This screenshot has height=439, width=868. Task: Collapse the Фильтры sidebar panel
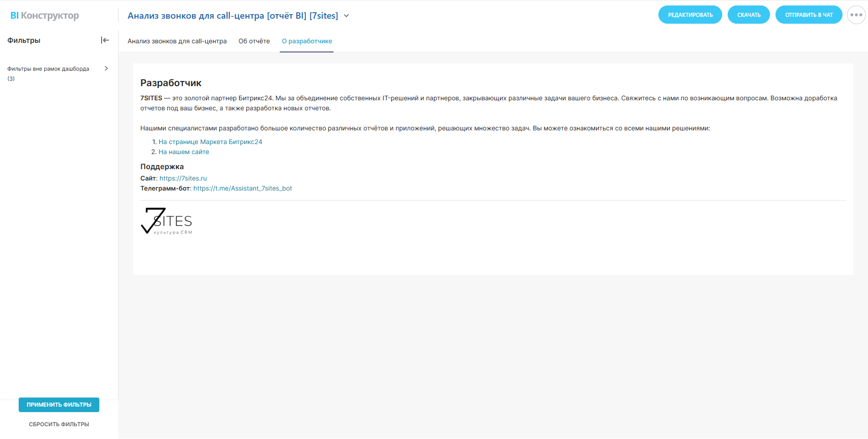(105, 40)
